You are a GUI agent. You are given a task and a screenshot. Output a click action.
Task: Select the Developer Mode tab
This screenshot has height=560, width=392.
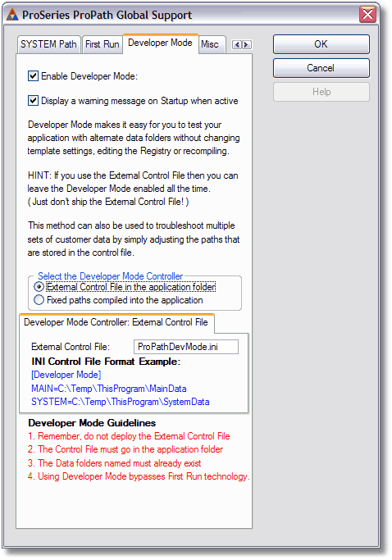click(x=160, y=43)
